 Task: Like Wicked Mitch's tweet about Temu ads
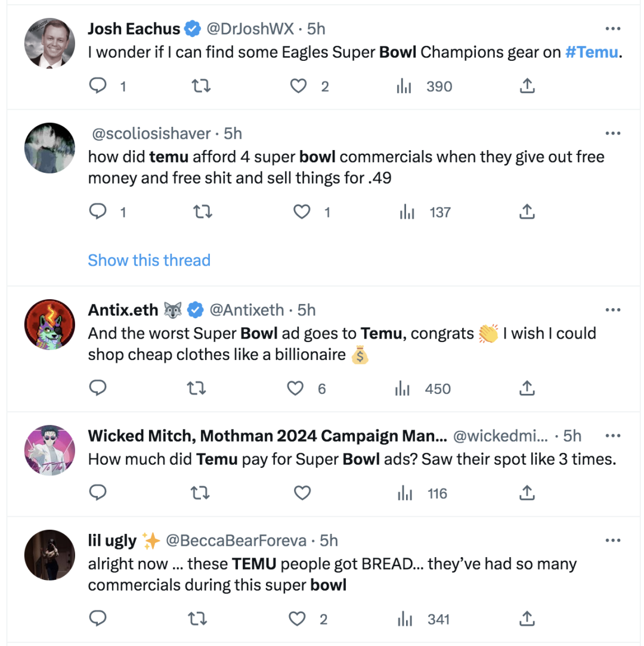click(x=302, y=493)
